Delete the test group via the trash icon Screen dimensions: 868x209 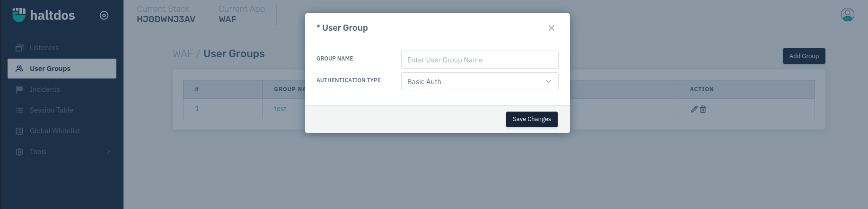coord(703,109)
